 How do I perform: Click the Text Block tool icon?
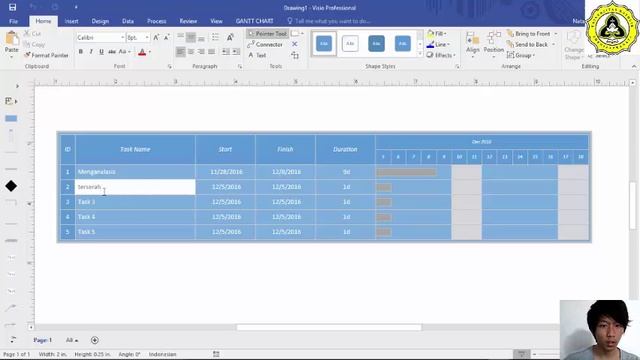click(295, 55)
